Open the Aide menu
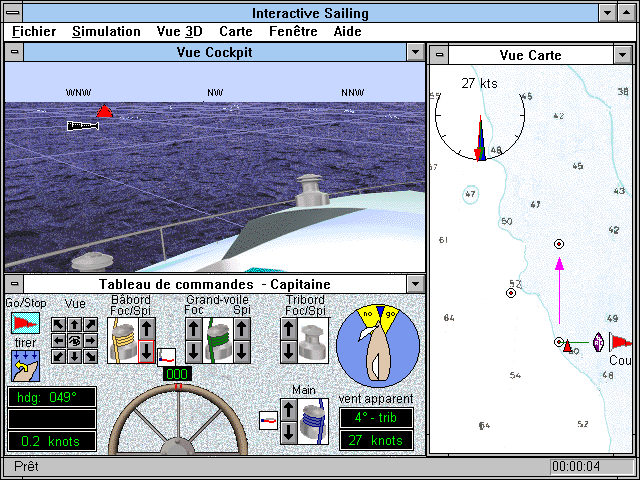The image size is (640, 480). click(347, 31)
